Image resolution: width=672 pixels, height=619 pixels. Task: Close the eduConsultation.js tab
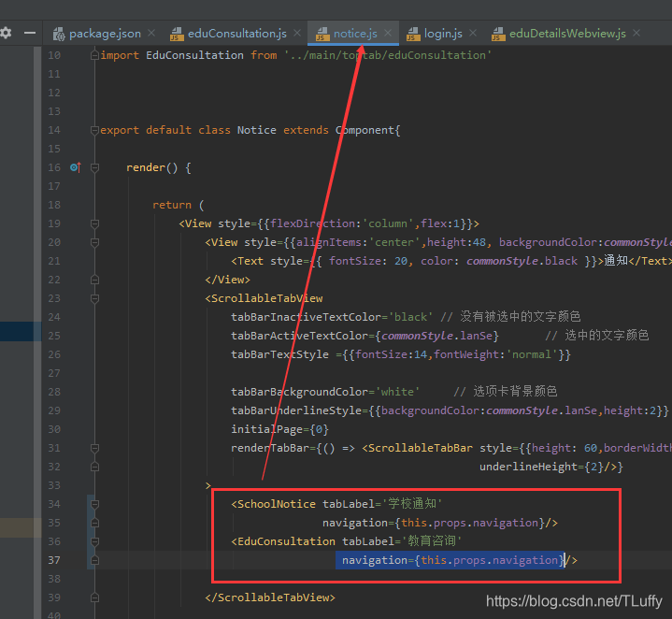(297, 33)
